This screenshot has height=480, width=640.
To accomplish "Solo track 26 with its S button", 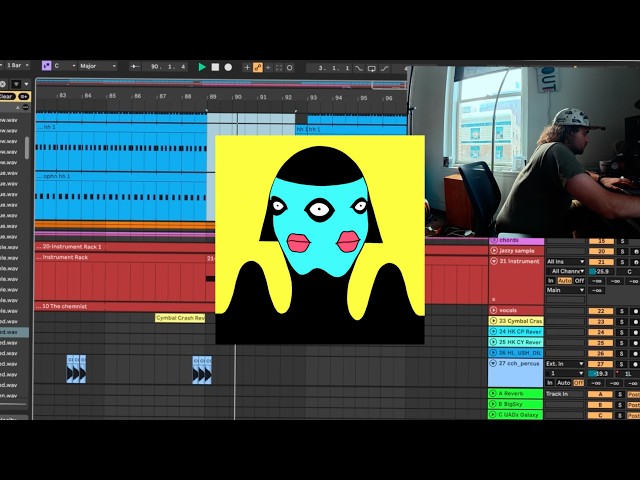I will [622, 353].
